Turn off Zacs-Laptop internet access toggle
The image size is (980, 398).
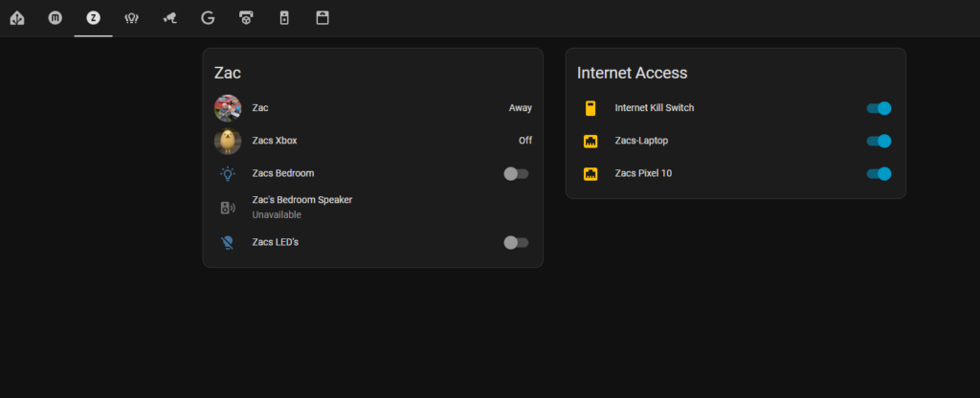(x=879, y=141)
